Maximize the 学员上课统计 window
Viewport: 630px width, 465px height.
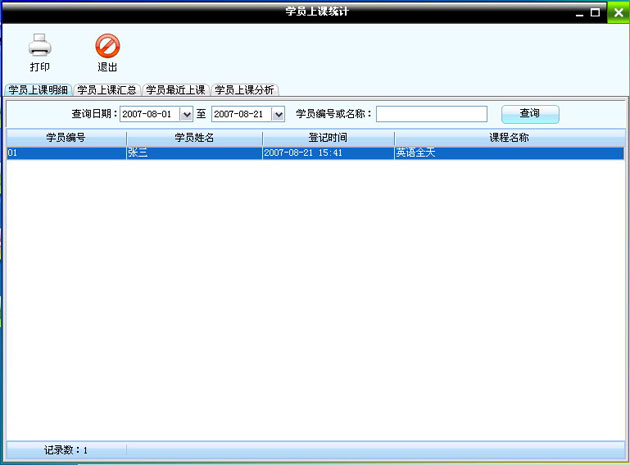595,12
